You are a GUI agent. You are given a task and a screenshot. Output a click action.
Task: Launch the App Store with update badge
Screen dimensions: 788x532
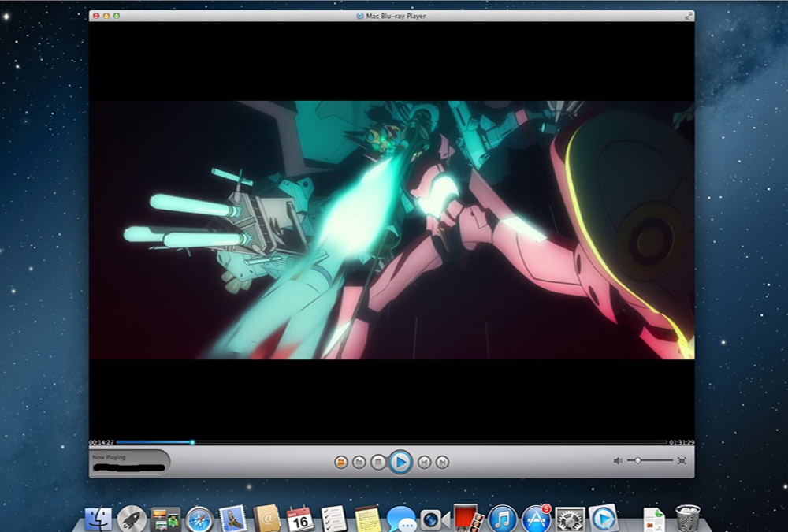coord(536,519)
